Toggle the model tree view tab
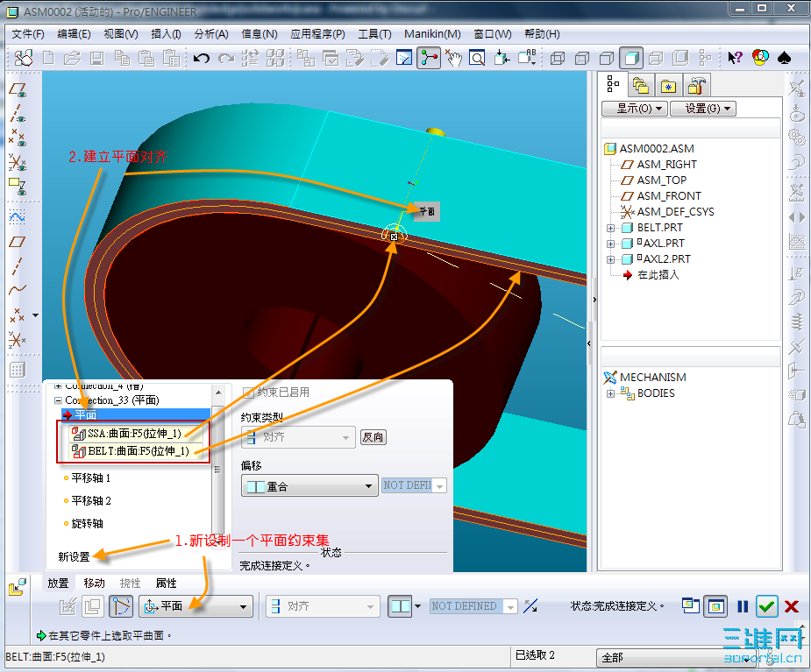The image size is (811, 672). (613, 84)
